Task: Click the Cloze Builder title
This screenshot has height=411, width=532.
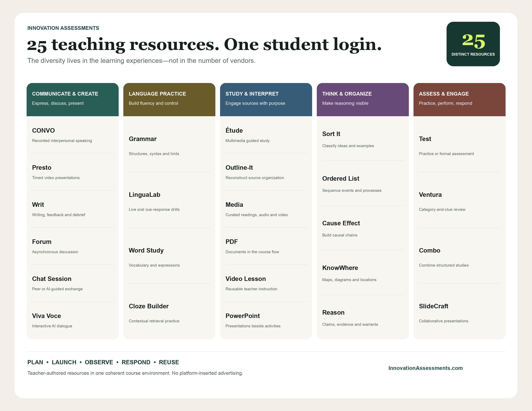Action: tap(149, 306)
